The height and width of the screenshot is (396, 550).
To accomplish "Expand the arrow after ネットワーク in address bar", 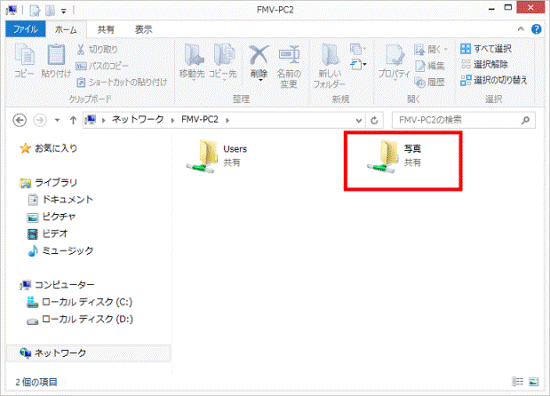I will 173,120.
